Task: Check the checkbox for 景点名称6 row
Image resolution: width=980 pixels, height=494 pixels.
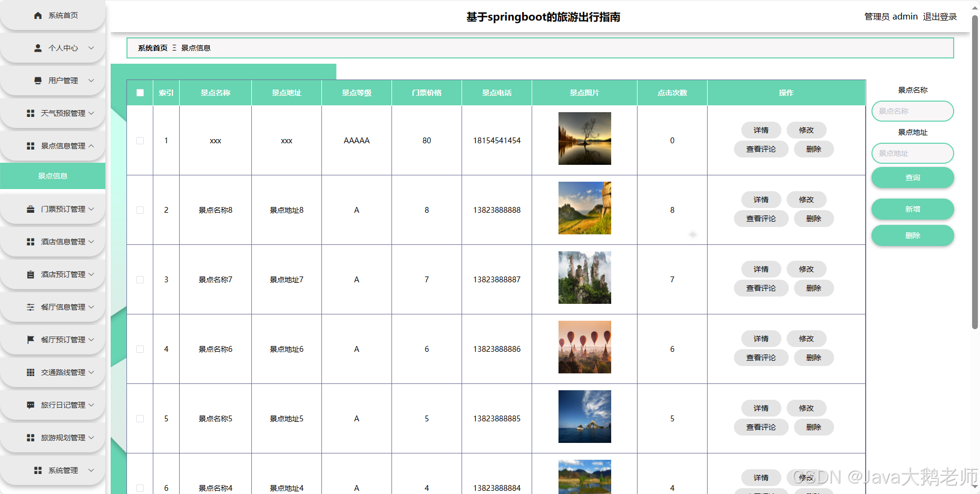Action: tap(140, 349)
